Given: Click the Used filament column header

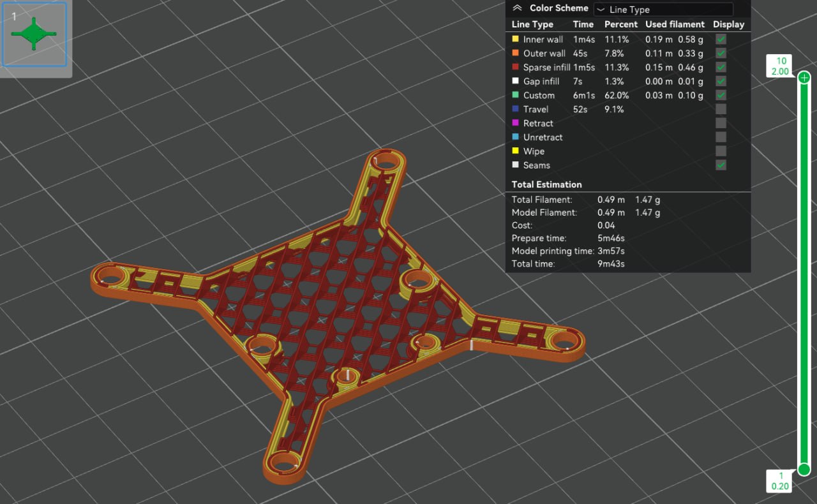Looking at the screenshot, I should point(675,24).
